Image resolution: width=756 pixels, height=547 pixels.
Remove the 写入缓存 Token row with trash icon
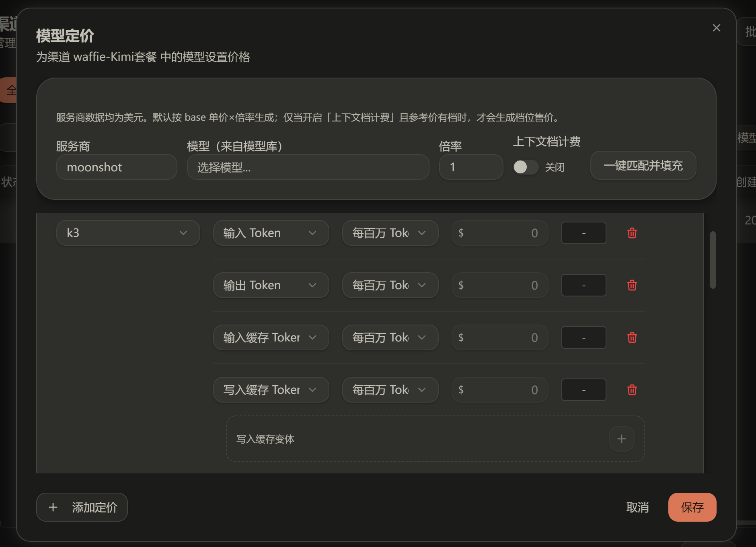[x=632, y=390]
